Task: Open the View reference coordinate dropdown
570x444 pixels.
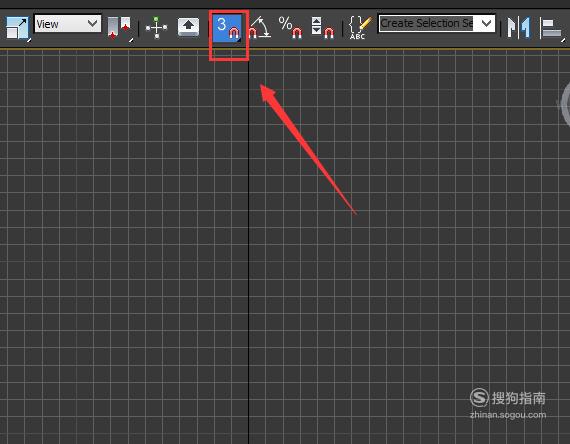Action: click(x=68, y=24)
